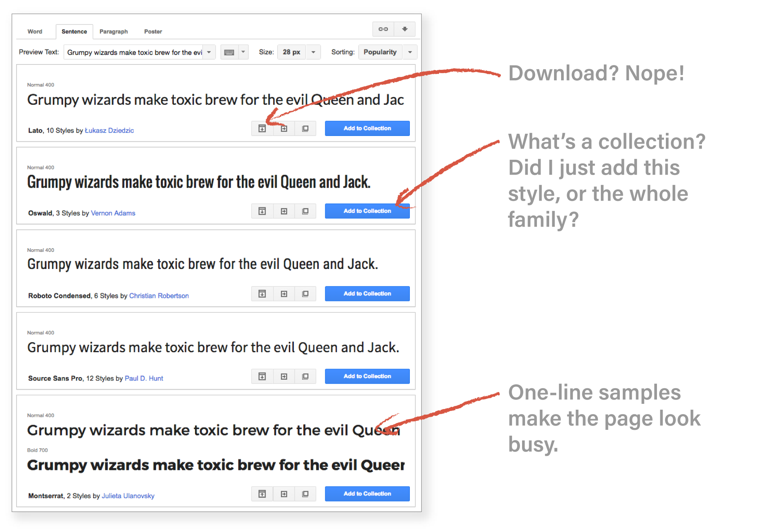This screenshot has width=774, height=532.
Task: Switch to the Word tab
Action: (35, 32)
